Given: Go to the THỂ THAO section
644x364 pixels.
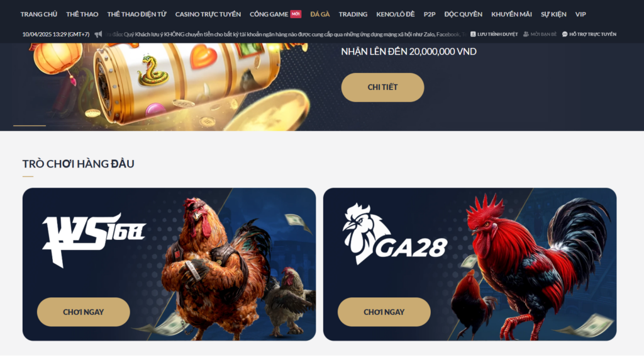Looking at the screenshot, I should point(82,14).
